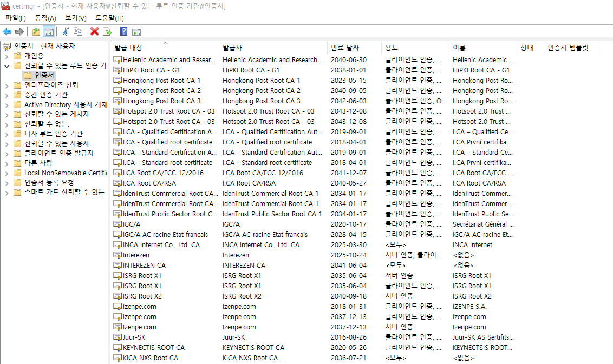Viewport: 613px width, 364px height.
Task: Sort by the 발급 대상 column header
Action: click(164, 48)
